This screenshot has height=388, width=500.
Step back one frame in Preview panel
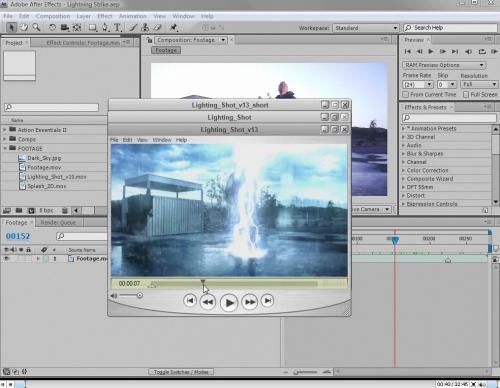coord(419,51)
